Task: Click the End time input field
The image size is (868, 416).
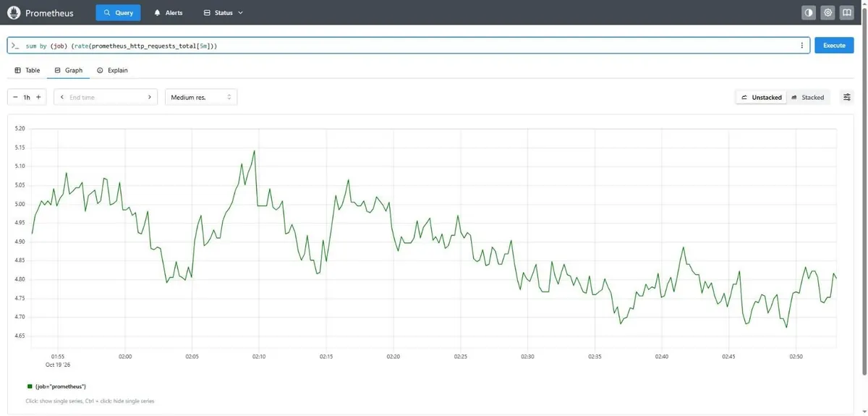Action: [106, 97]
